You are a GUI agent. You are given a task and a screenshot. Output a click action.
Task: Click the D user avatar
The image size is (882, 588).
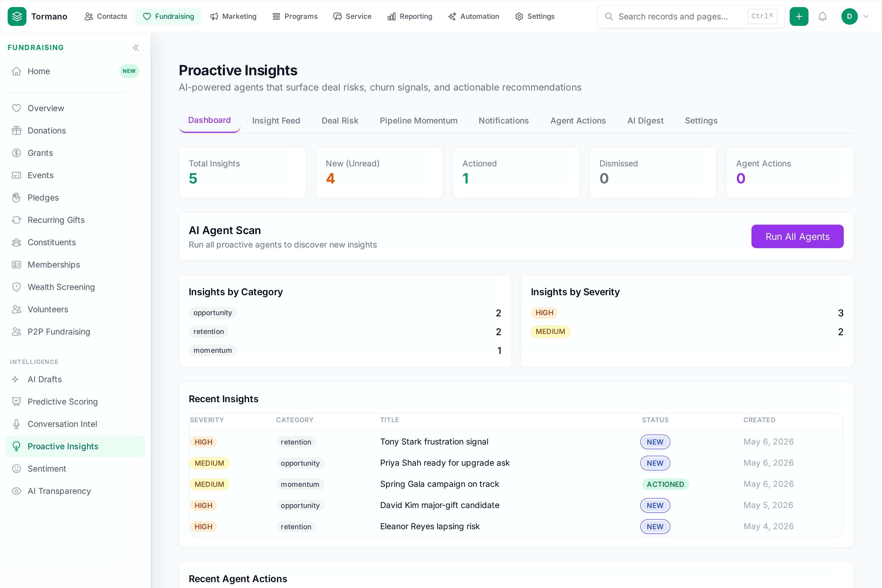[849, 16]
